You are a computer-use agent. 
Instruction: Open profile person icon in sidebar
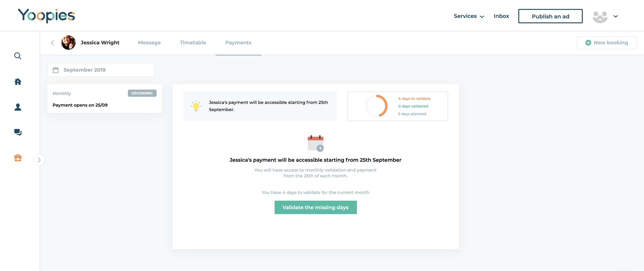pyautogui.click(x=18, y=107)
